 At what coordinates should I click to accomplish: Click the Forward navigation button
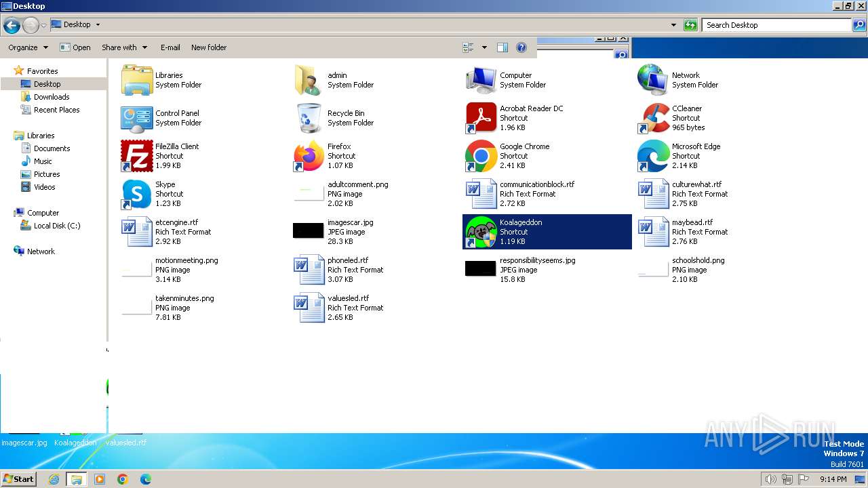31,26
